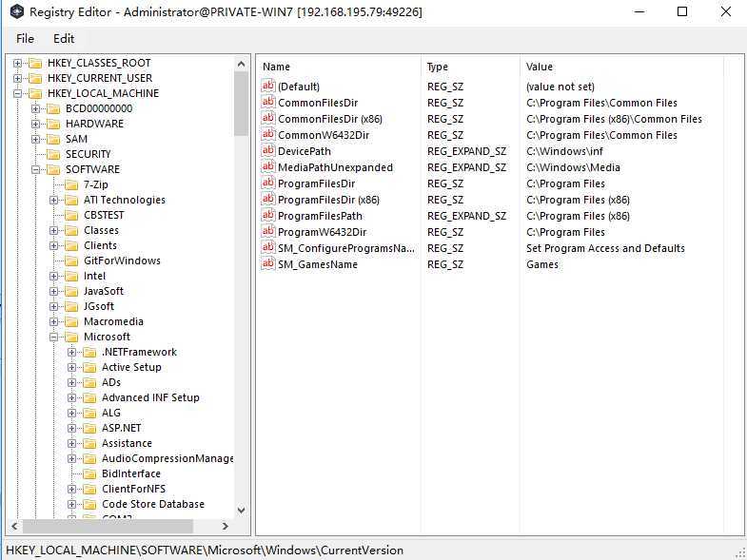Image resolution: width=747 pixels, height=560 pixels.
Task: Click the MediaPathUnexpanded string icon
Action: point(268,166)
